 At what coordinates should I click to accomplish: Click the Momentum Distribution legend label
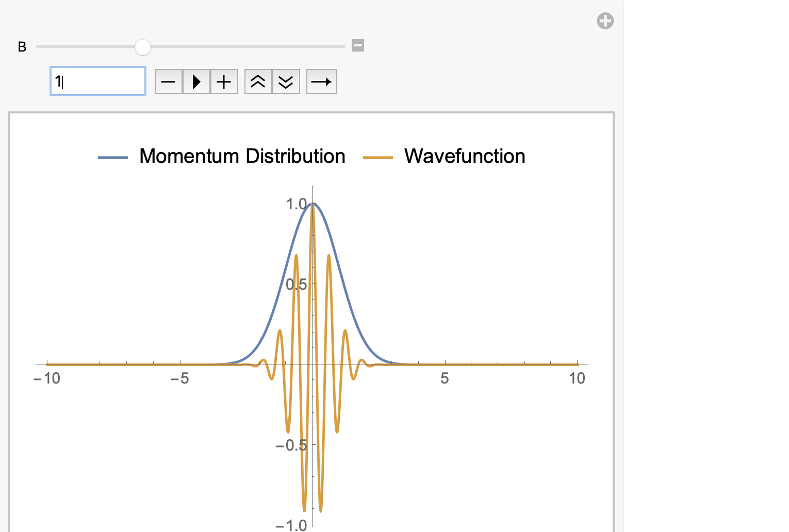coord(242,156)
